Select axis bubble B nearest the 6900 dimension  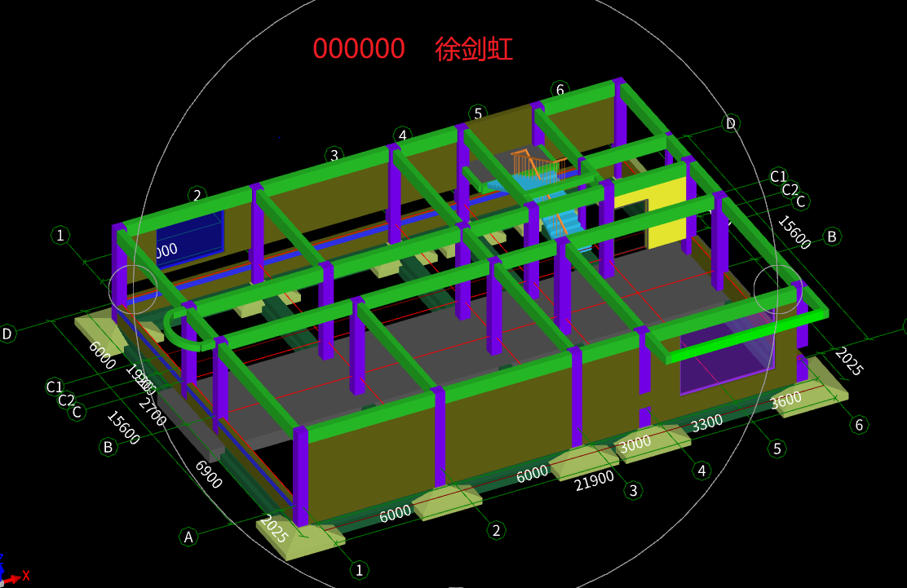108,447
